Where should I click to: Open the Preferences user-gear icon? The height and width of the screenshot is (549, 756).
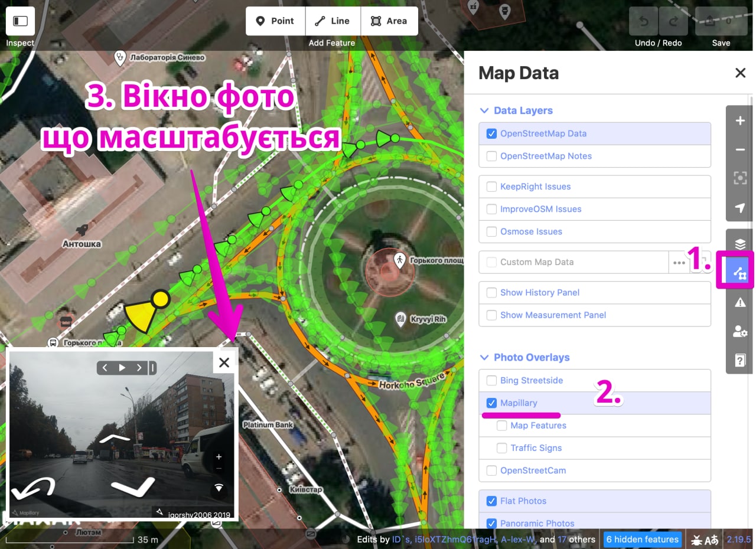740,331
